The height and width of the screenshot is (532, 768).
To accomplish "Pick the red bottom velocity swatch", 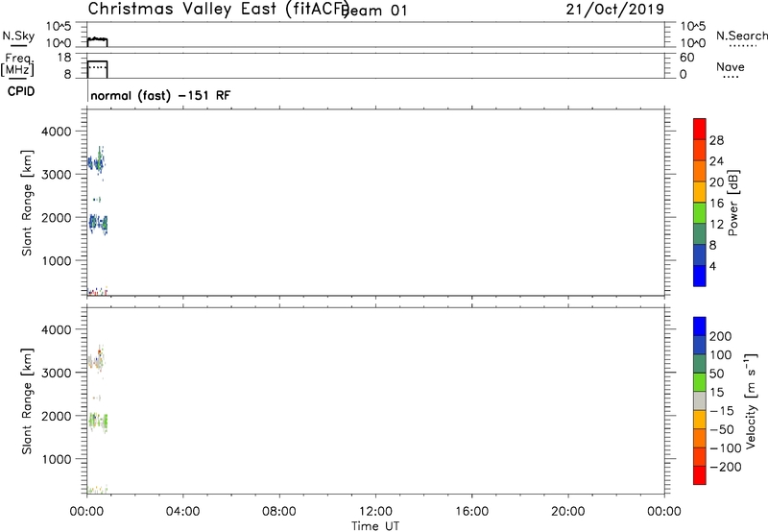I will click(x=700, y=475).
